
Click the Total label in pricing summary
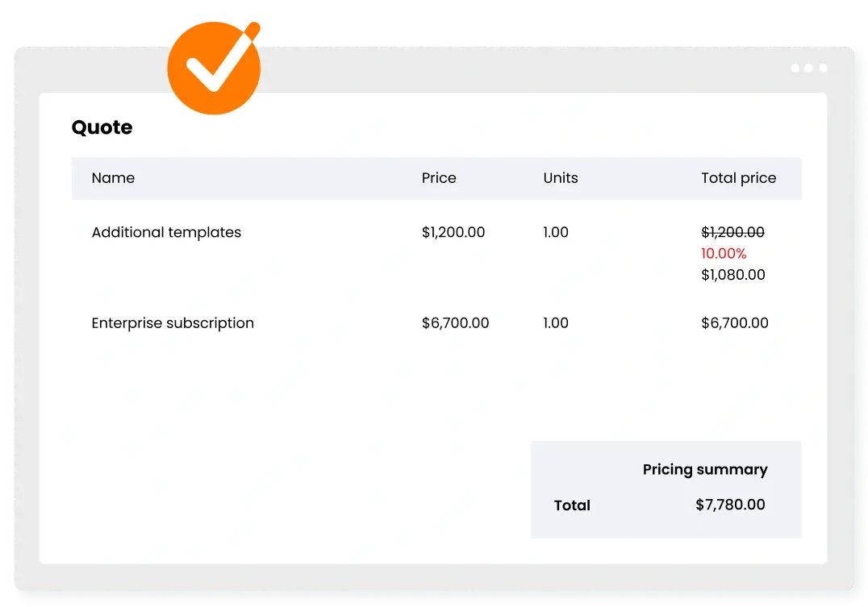pos(572,505)
